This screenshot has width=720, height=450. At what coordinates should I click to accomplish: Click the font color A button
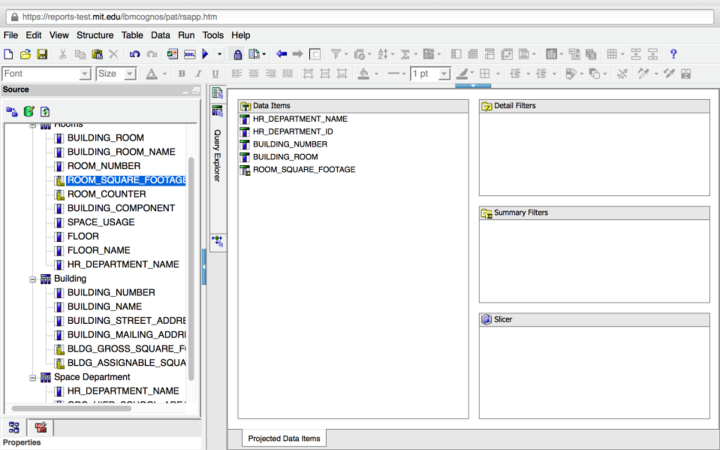coord(152,74)
